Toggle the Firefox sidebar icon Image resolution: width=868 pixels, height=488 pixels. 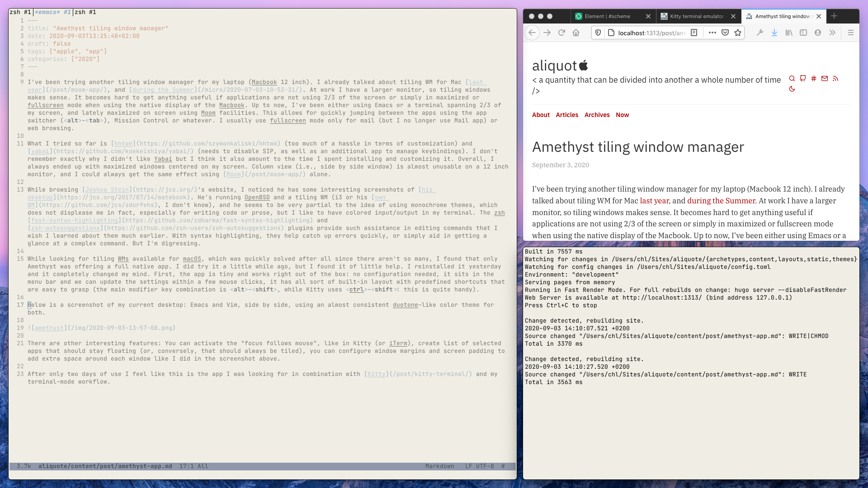click(803, 33)
